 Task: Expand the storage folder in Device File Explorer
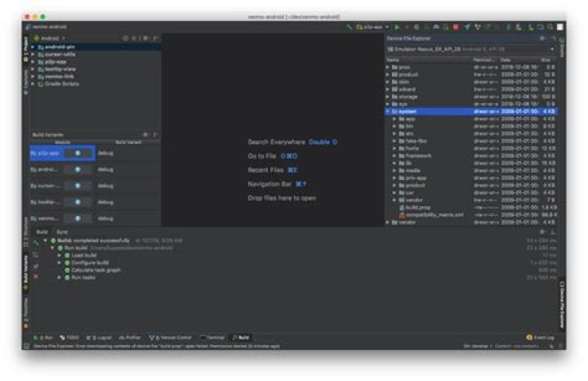click(388, 96)
